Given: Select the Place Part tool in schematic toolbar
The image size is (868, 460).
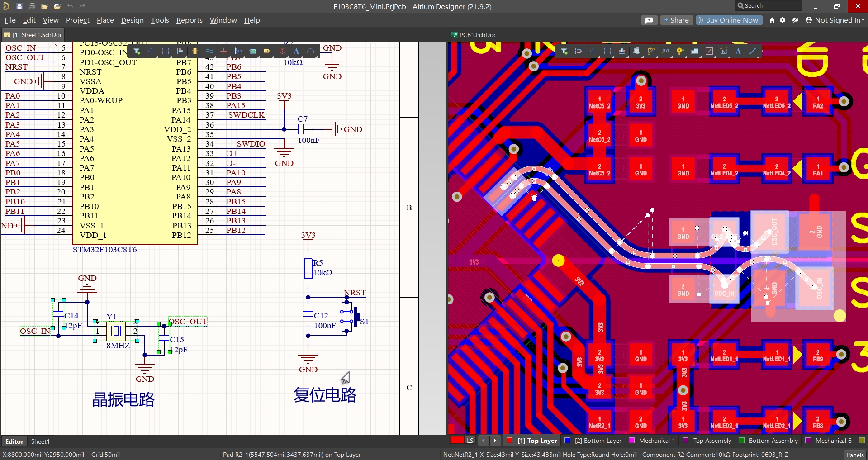Looking at the screenshot, I should [x=194, y=51].
